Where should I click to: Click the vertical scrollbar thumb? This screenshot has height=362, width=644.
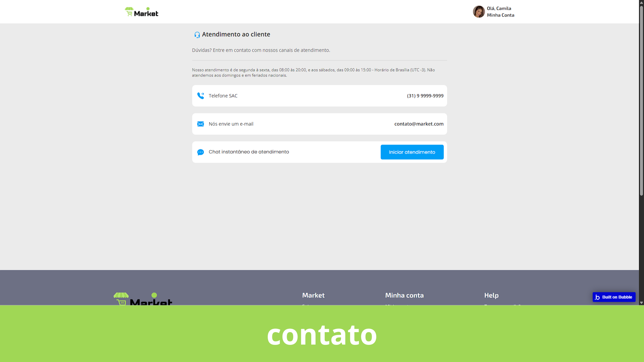[x=641, y=101]
